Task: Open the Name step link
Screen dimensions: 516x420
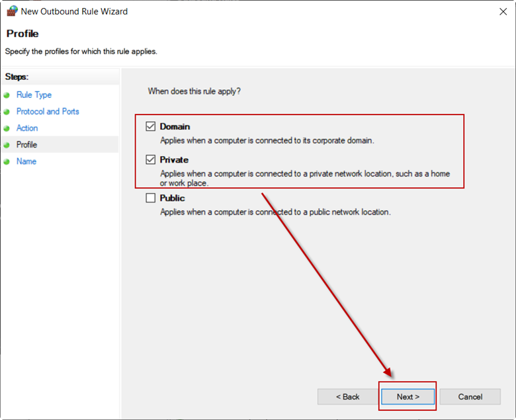Action: [x=26, y=161]
